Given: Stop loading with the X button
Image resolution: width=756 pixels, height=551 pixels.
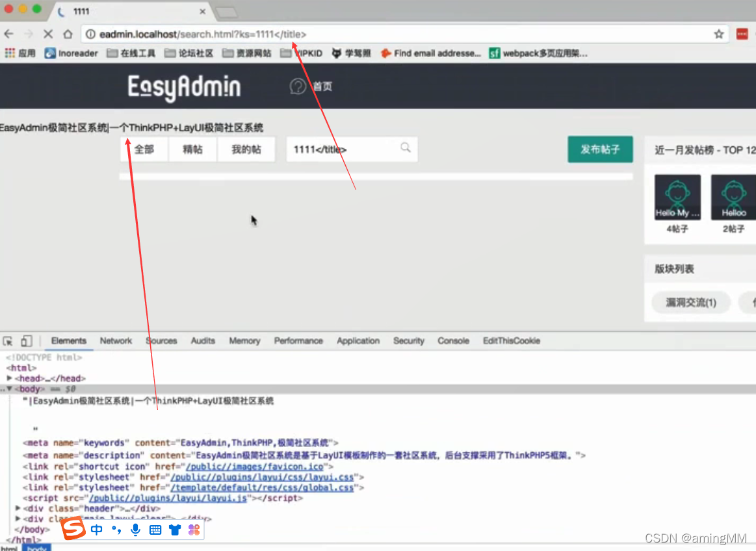Looking at the screenshot, I should [x=47, y=34].
